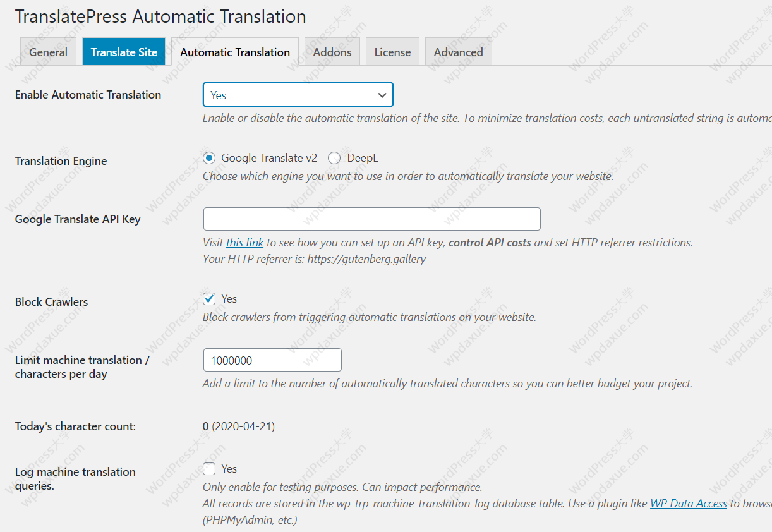The image size is (772, 532).
Task: Click the date text (2020-04-21)
Action: 243,426
